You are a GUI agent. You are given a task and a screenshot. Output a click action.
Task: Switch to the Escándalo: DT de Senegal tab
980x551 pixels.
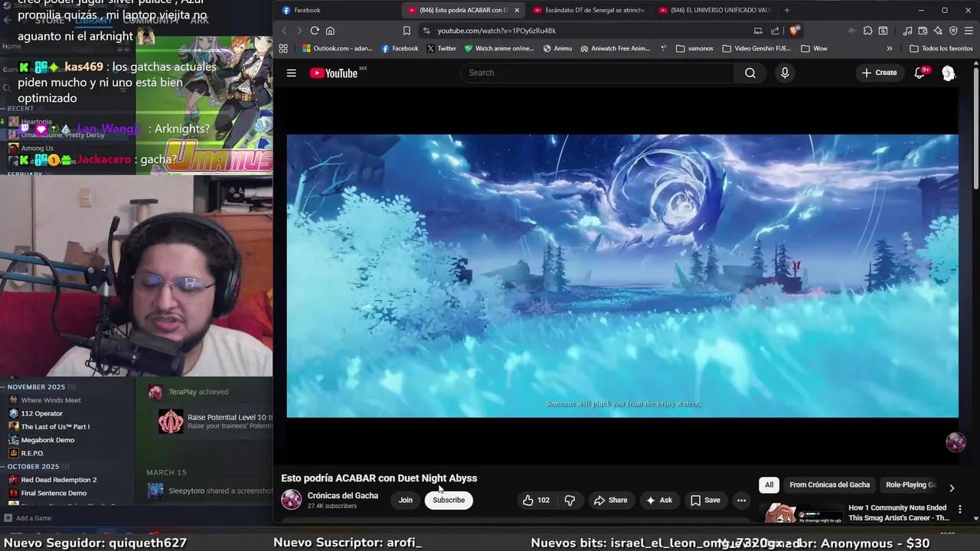tap(590, 10)
